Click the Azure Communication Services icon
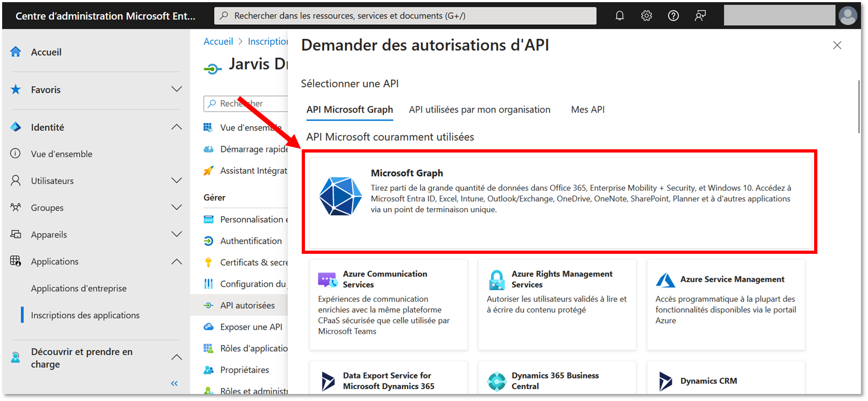The height and width of the screenshot is (401, 868). coord(328,280)
